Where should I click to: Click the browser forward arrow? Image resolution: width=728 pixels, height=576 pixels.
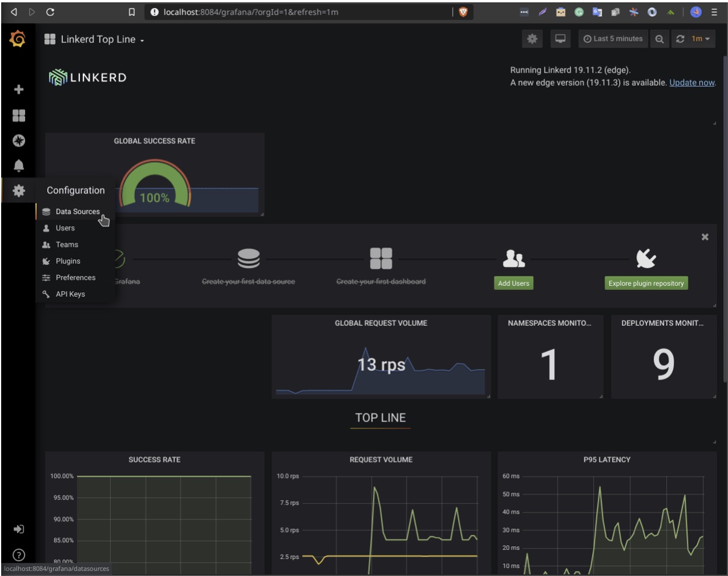tap(32, 12)
